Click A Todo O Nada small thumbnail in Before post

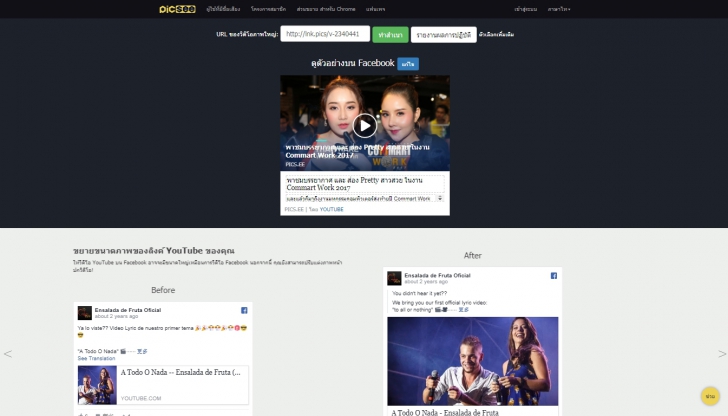pyautogui.click(x=97, y=385)
